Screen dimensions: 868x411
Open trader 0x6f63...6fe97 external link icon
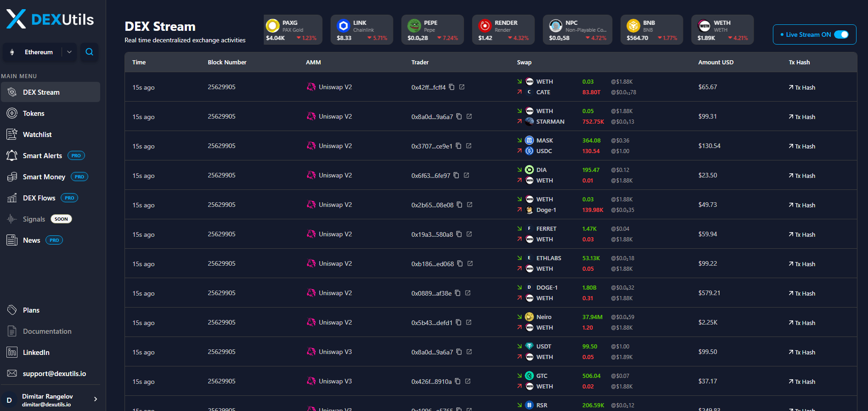click(466, 175)
